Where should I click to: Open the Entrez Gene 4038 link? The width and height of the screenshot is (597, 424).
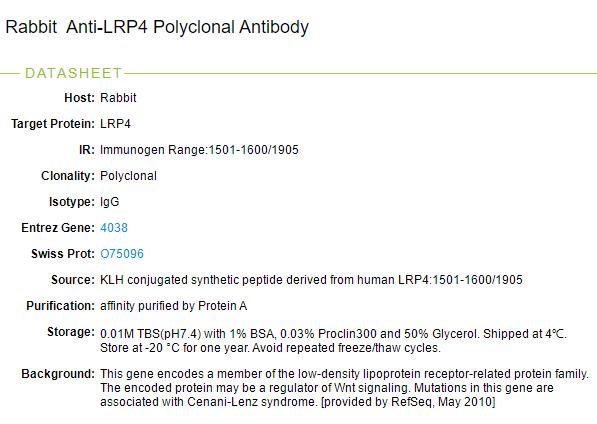[114, 228]
